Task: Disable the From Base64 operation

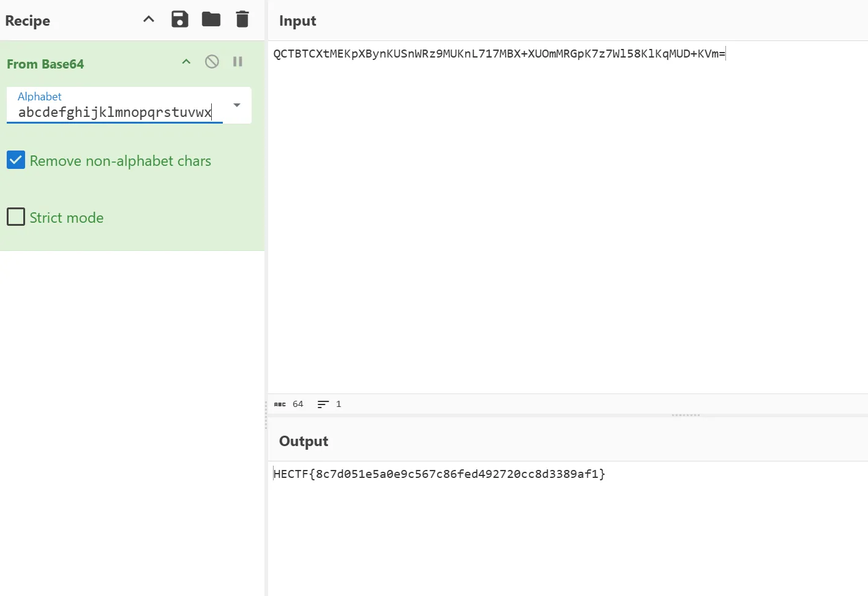Action: click(212, 62)
